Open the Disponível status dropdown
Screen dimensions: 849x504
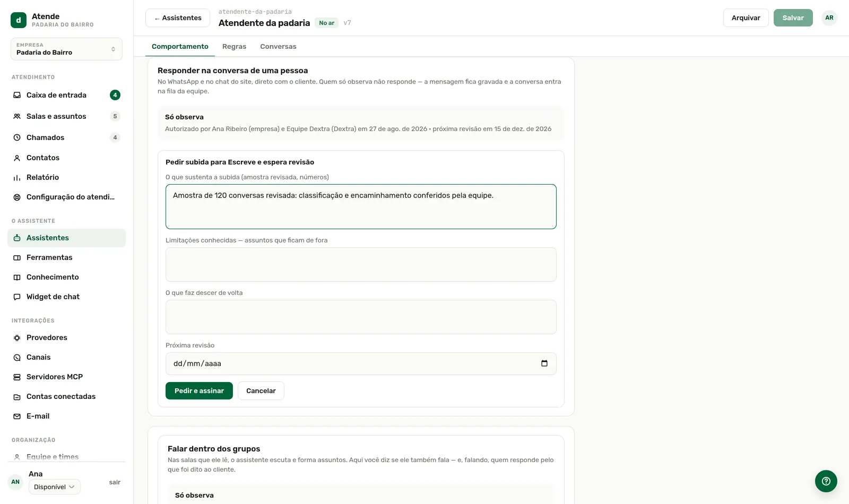tap(54, 486)
